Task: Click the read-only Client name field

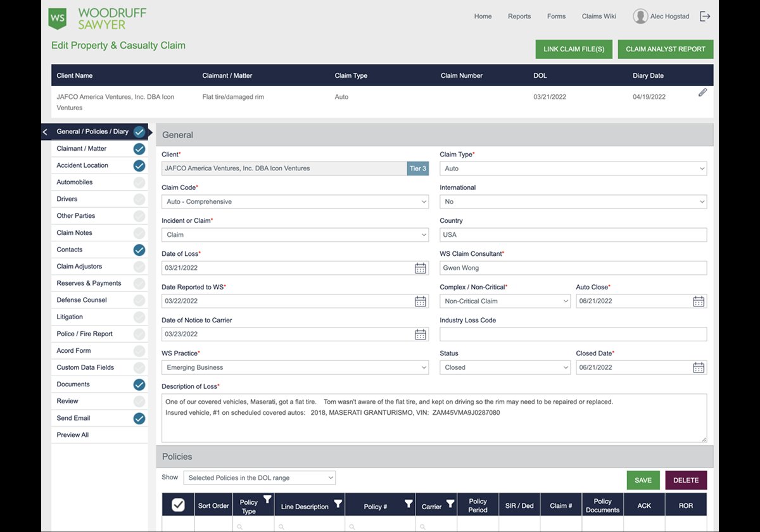Action: 284,168
